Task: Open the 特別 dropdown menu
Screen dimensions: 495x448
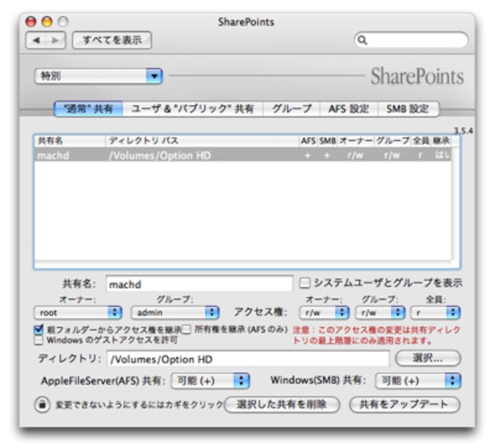Action: [x=97, y=75]
